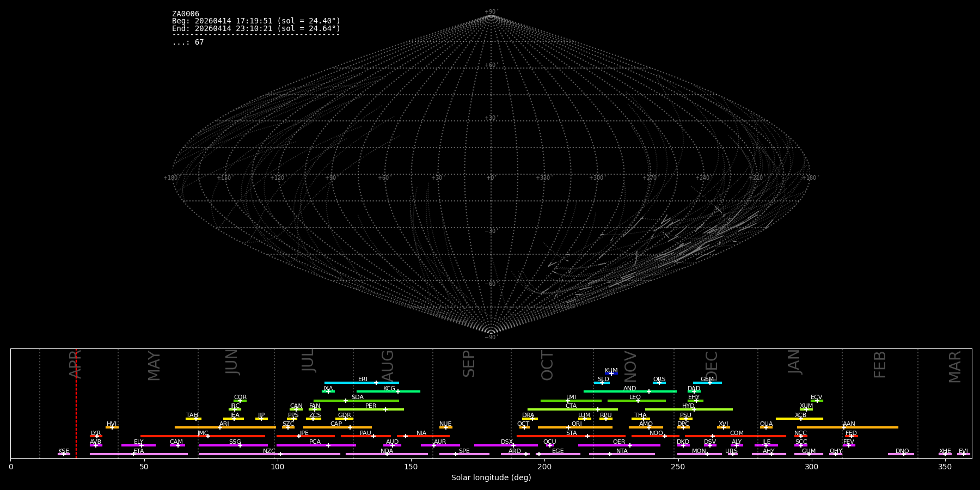This screenshot has width=980, height=490.
Task: Click the XHE shower label
Action: [945, 451]
